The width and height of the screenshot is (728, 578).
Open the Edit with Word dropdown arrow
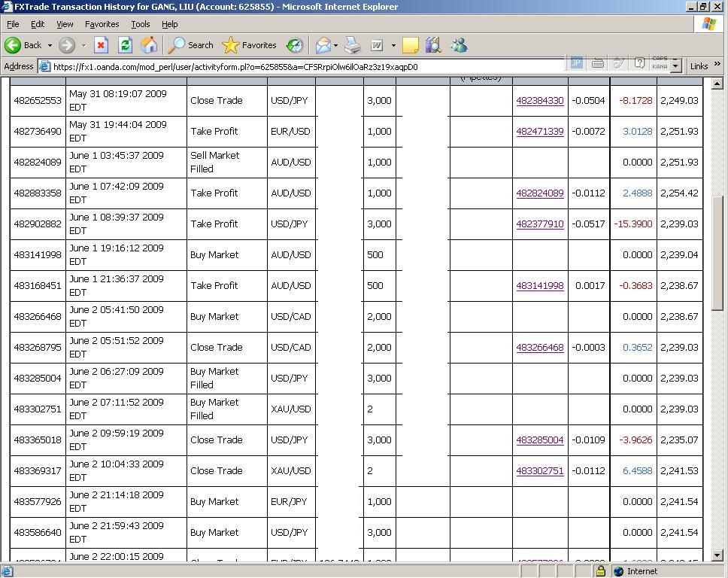(x=393, y=46)
